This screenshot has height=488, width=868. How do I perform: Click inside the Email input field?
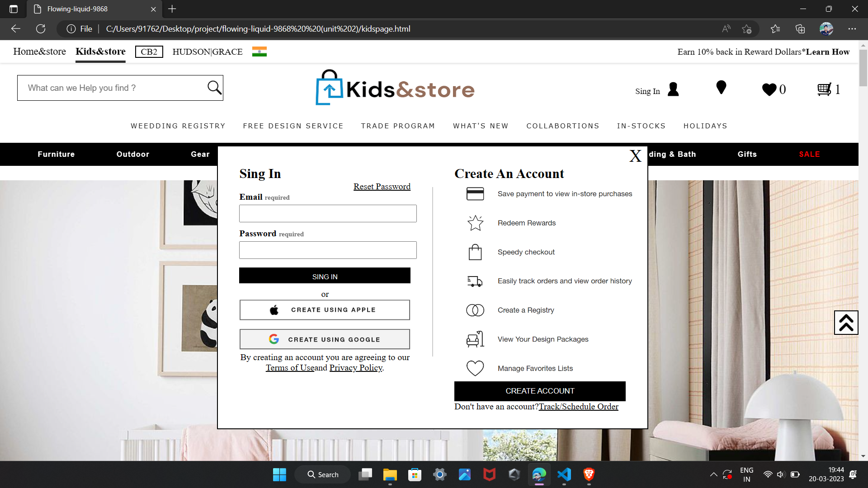point(328,213)
